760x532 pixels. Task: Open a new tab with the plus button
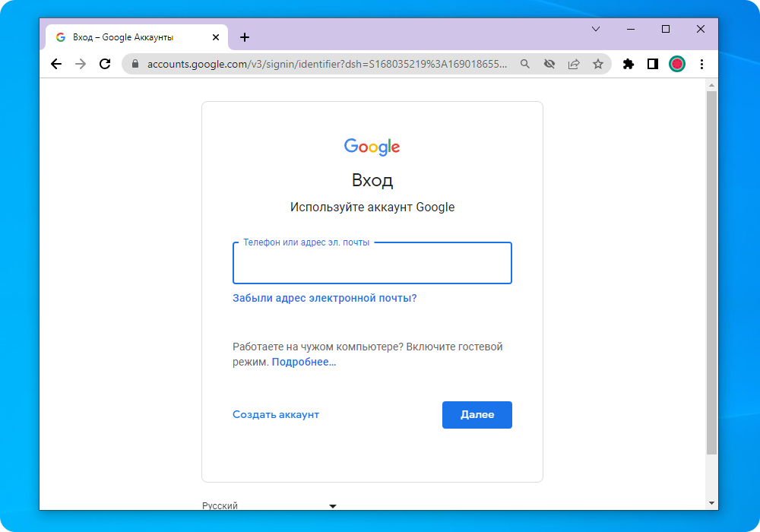[x=245, y=37]
